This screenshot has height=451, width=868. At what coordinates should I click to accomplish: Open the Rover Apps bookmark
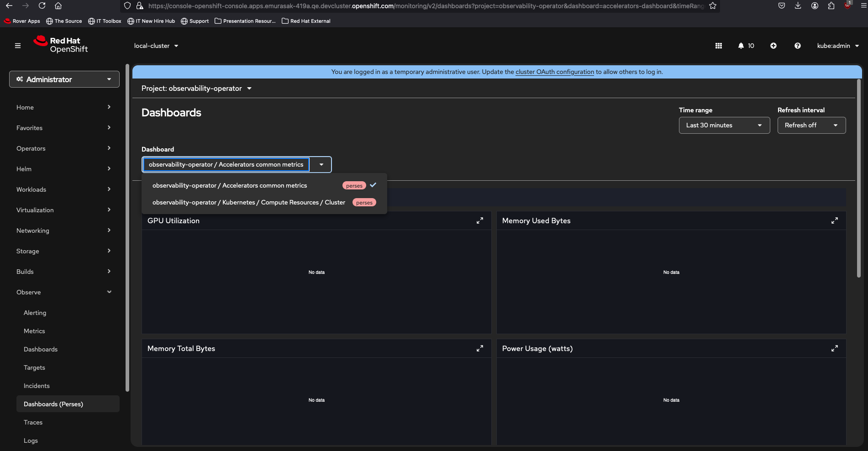click(22, 21)
